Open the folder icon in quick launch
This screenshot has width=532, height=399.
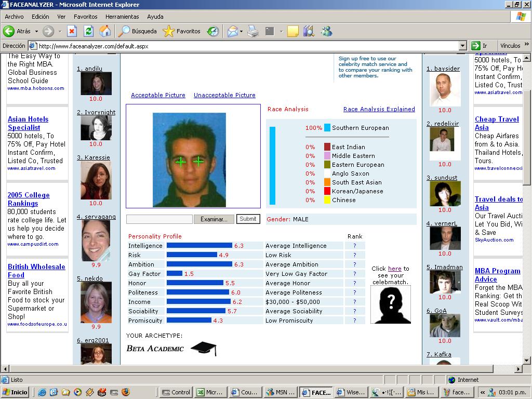66,392
